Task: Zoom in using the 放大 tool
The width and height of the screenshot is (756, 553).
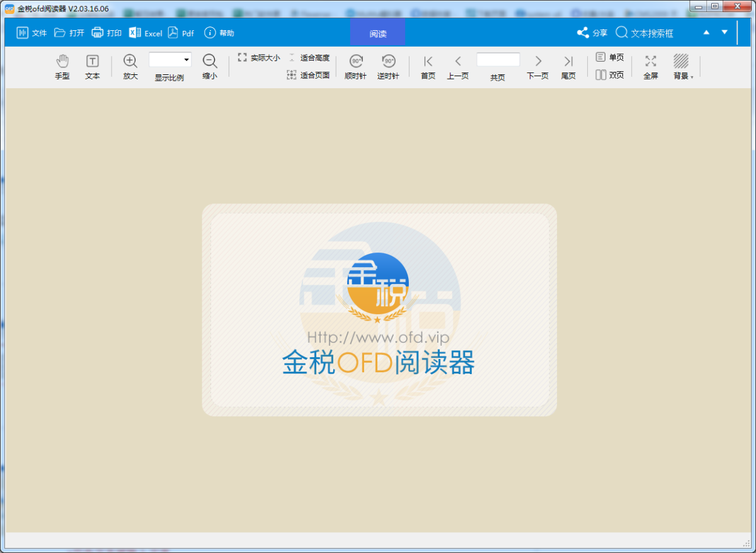Action: tap(130, 66)
